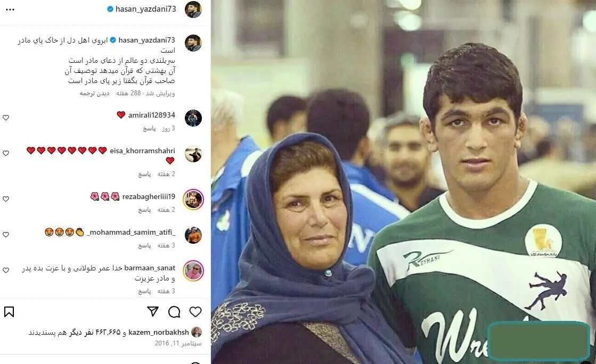
Task: Open kazem_norbakhsh from likes line
Action: [x=159, y=333]
